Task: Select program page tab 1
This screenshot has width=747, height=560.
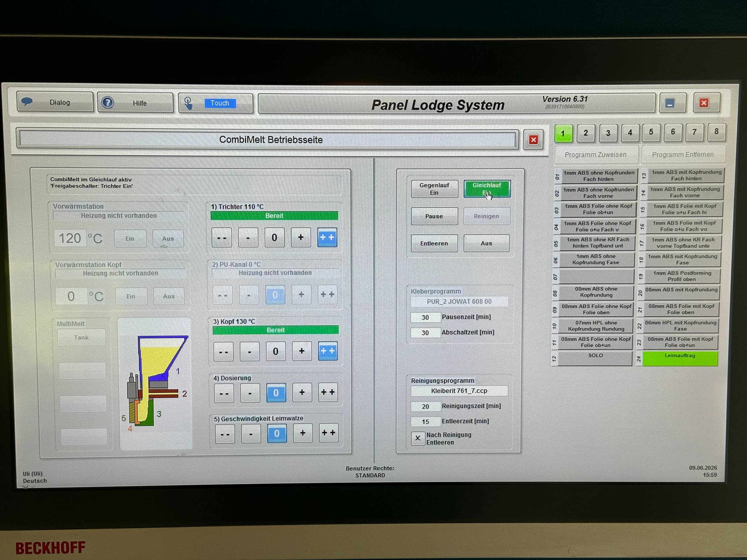Action: pyautogui.click(x=563, y=133)
